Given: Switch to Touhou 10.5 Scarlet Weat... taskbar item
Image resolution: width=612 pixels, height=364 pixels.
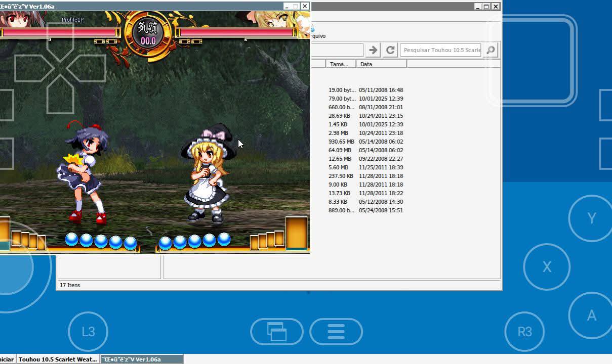Looking at the screenshot, I should (58, 359).
